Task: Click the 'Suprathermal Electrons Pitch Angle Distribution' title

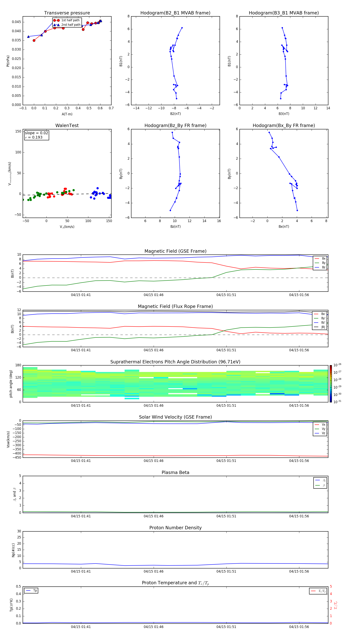Action: pyautogui.click(x=175, y=362)
